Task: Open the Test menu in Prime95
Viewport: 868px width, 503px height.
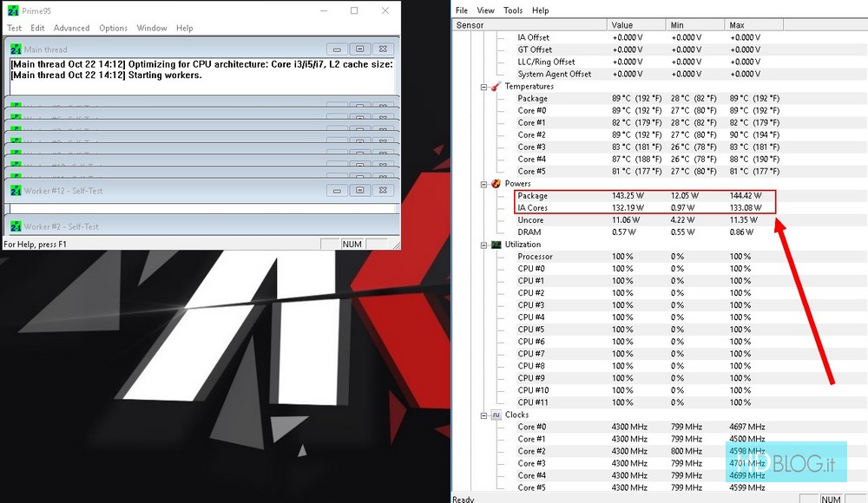Action: pos(14,28)
